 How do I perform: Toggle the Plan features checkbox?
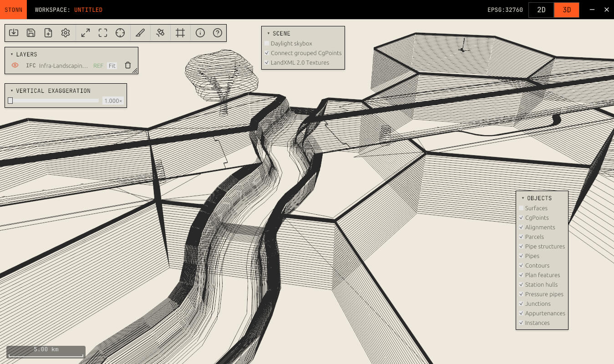521,275
